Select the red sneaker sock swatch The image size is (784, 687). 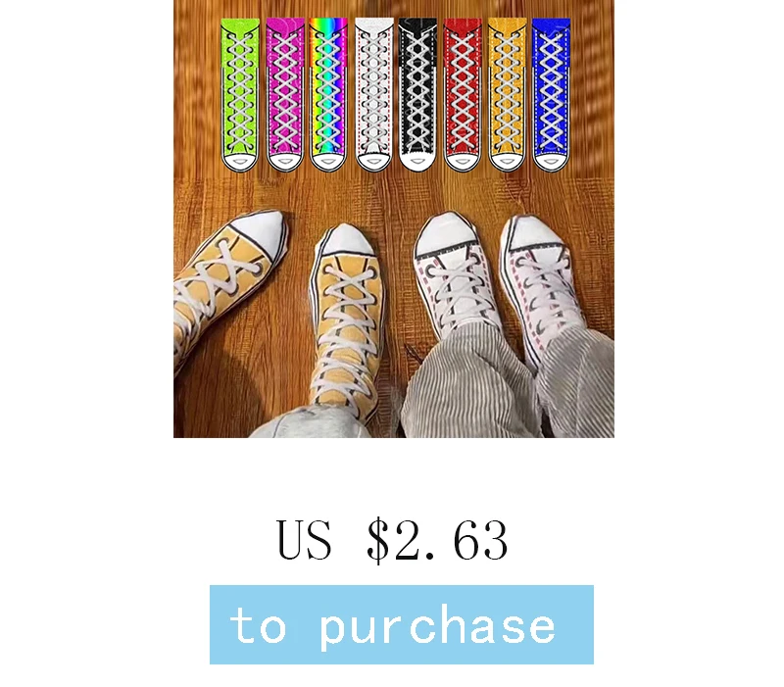[463, 95]
